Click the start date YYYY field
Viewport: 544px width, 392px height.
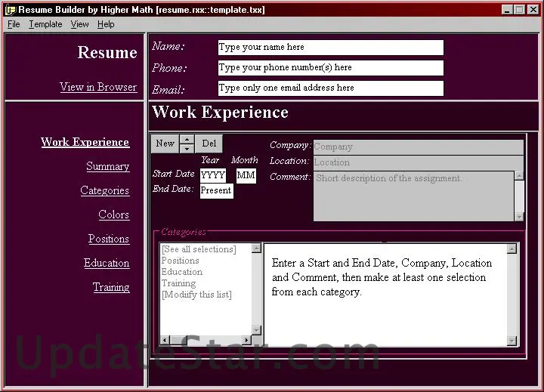213,175
